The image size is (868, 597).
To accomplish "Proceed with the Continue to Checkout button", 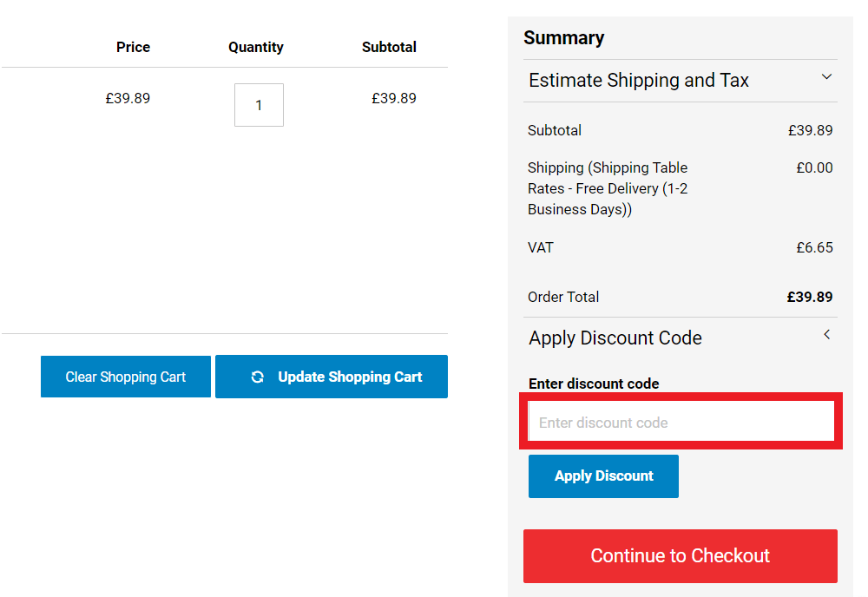I will [681, 556].
